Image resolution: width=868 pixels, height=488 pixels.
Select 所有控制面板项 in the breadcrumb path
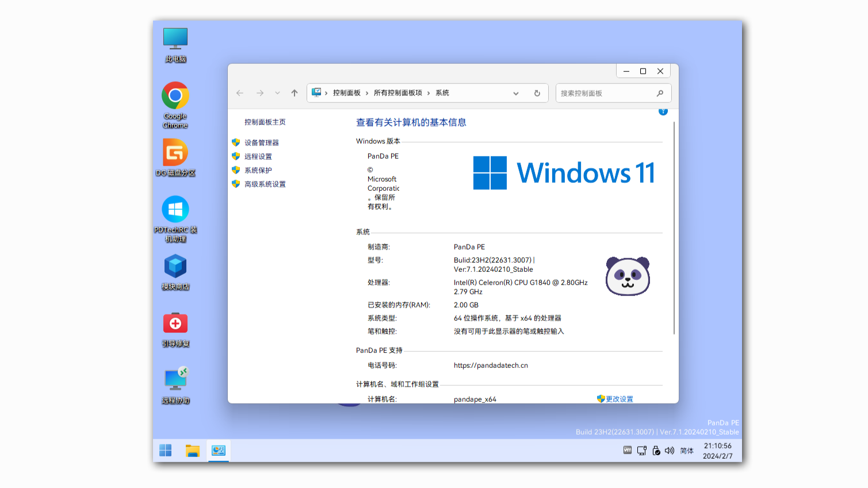[396, 93]
